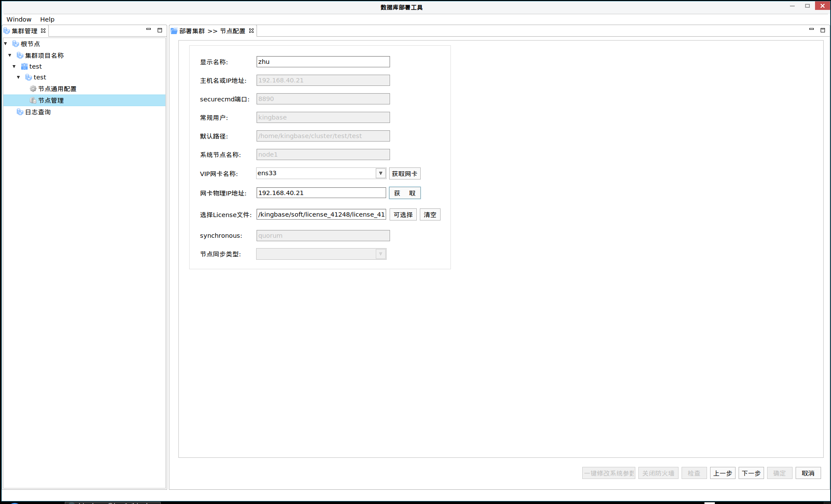The height and width of the screenshot is (504, 831).
Task: Click the 根节点 folder icon
Action: (x=16, y=44)
